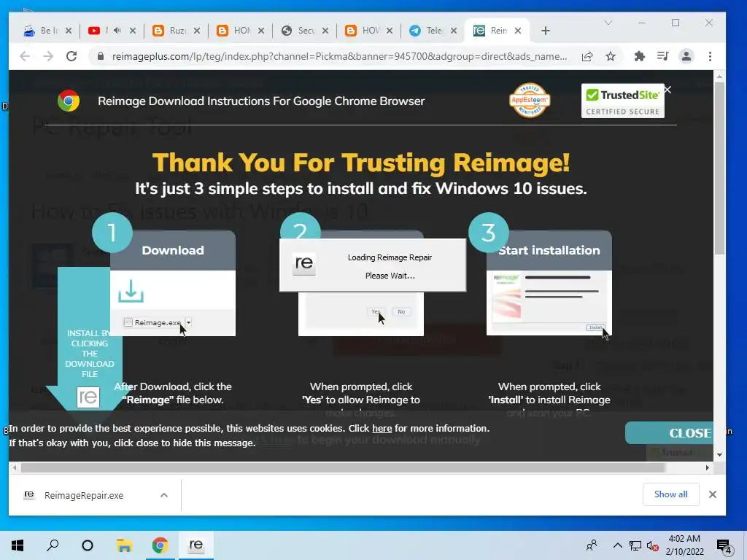View site security lock info
Screen dimensions: 747x560
coord(100,56)
